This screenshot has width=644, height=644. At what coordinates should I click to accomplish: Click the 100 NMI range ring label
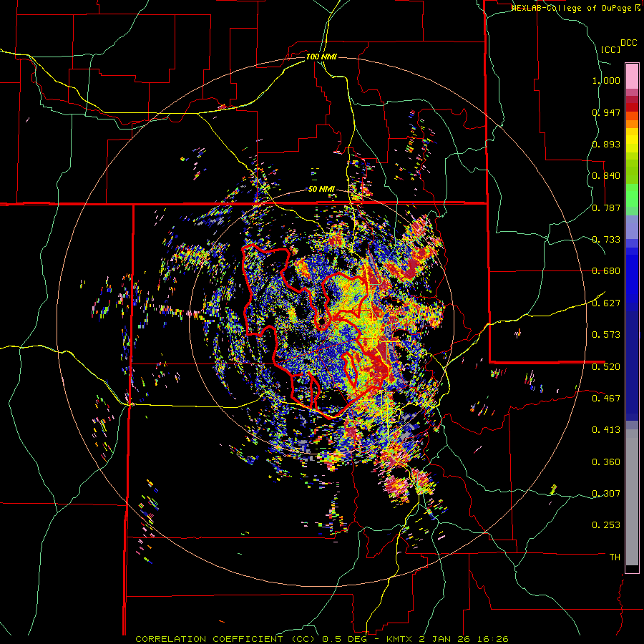coord(321,57)
